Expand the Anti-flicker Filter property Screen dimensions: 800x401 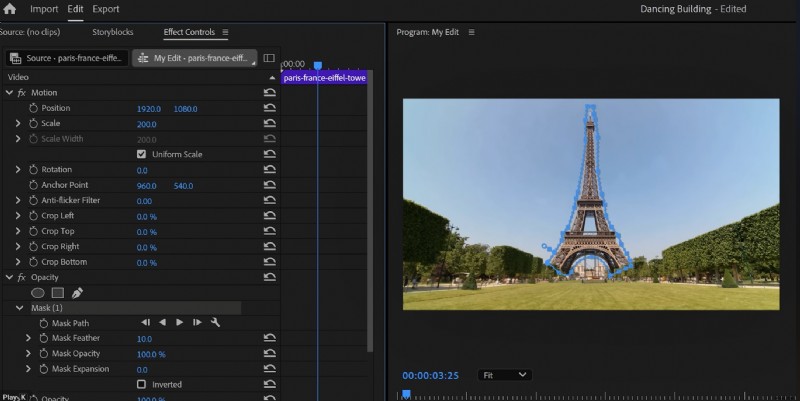[18, 200]
